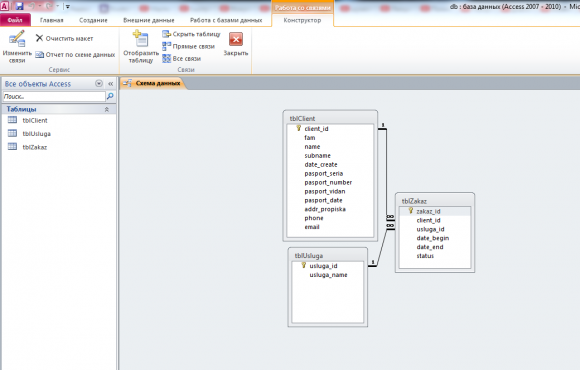Collapse the navigation pane with the double chevron
The height and width of the screenshot is (370, 580).
(110, 84)
